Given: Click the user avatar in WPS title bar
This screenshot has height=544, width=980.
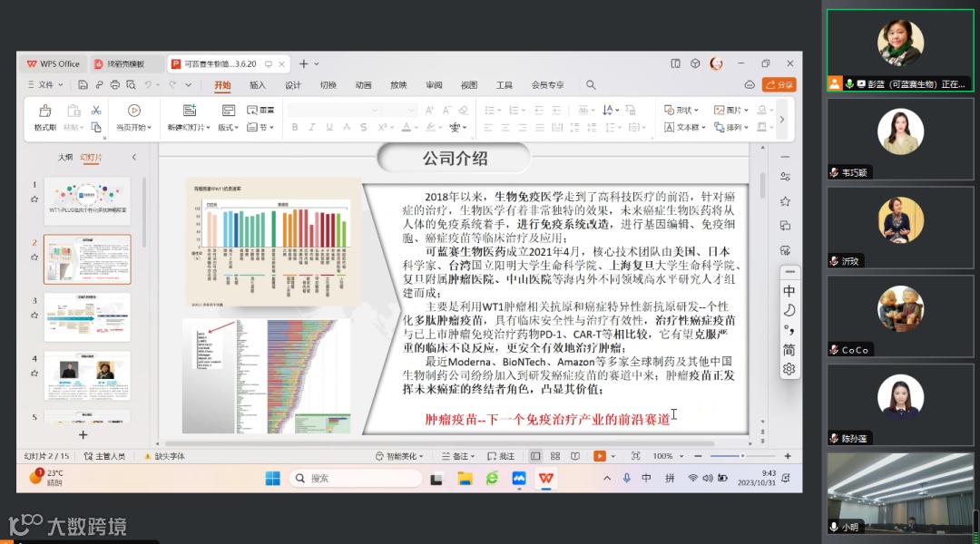Looking at the screenshot, I should coord(716,63).
